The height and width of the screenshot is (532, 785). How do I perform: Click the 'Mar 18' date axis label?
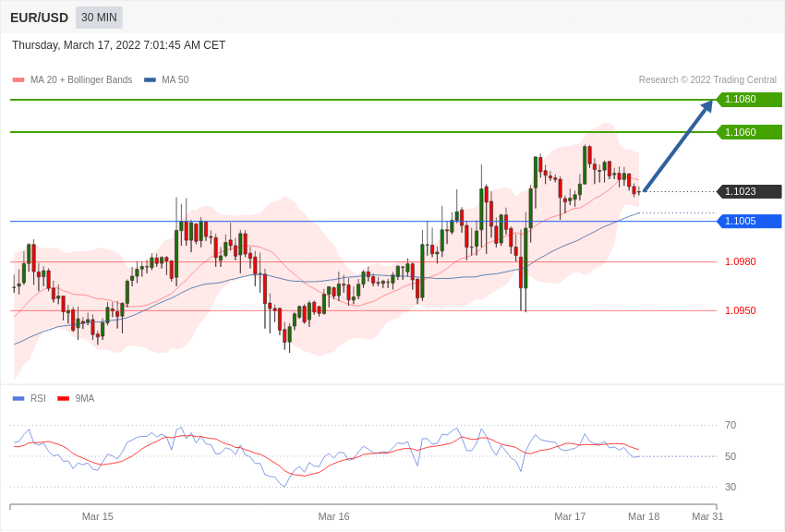pos(644,516)
